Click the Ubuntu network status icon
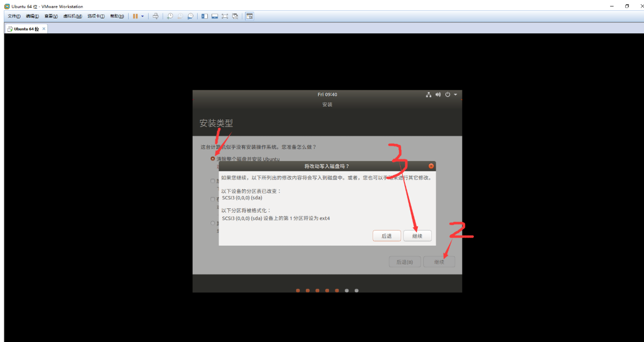This screenshot has width=644, height=342. tap(429, 94)
